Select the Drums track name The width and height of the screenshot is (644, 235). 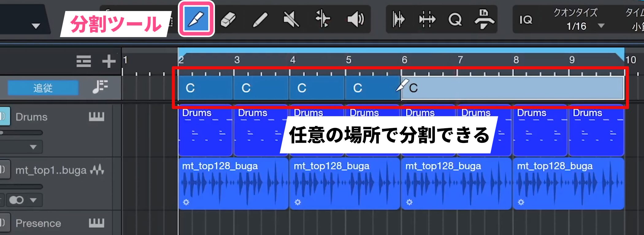click(x=32, y=117)
